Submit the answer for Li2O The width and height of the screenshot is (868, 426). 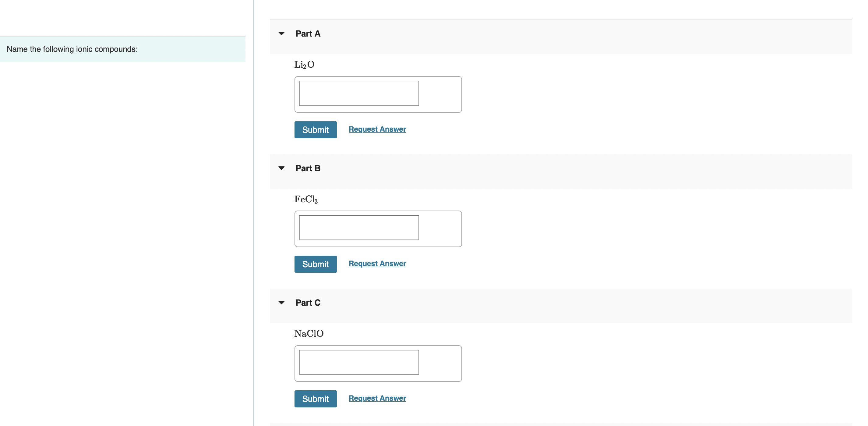click(x=315, y=130)
